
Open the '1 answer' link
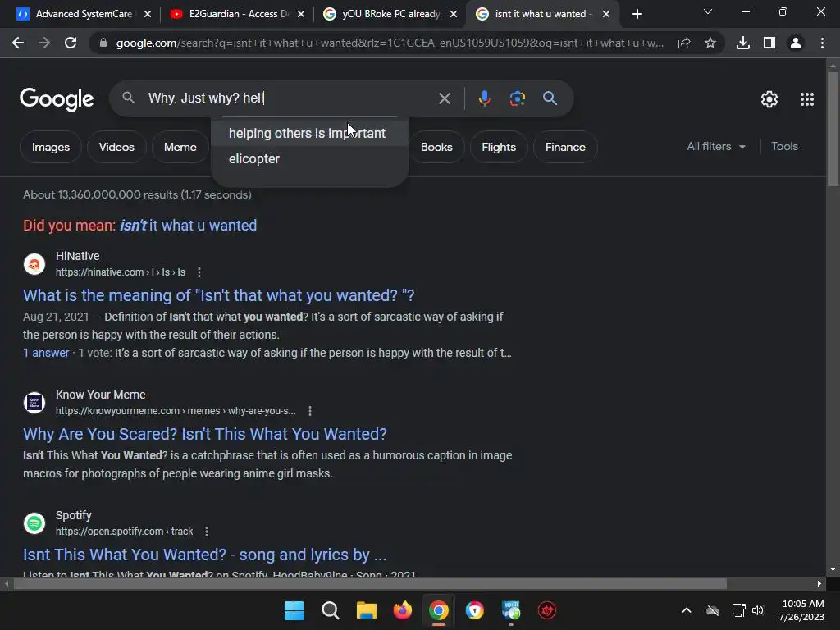pyautogui.click(x=46, y=353)
